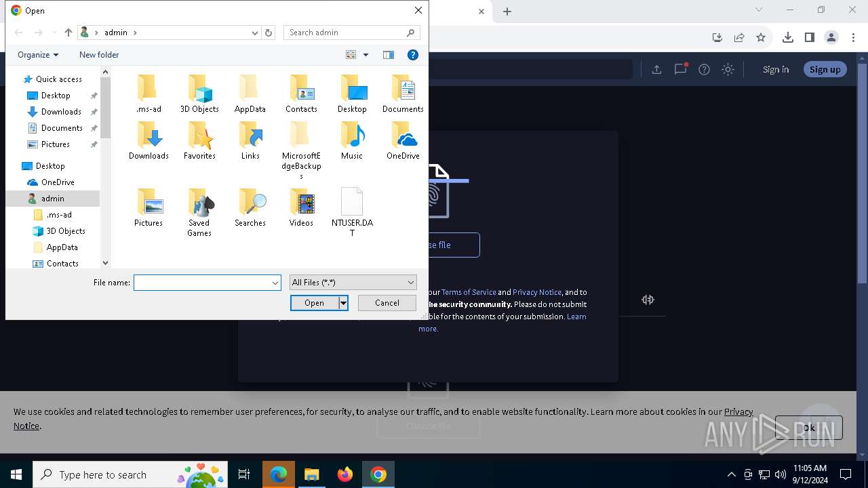Open the OneDrive folder in file list
The image size is (868, 488).
[x=403, y=141]
